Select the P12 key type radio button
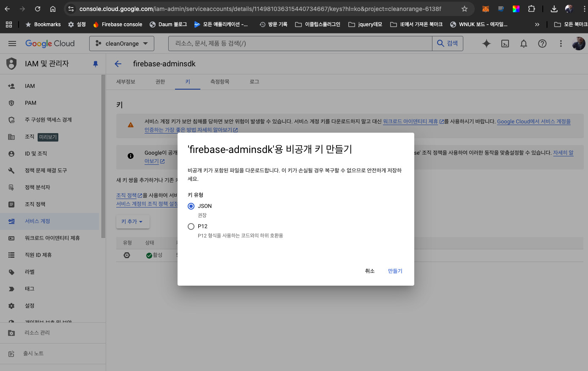This screenshot has height=371, width=588. click(191, 226)
